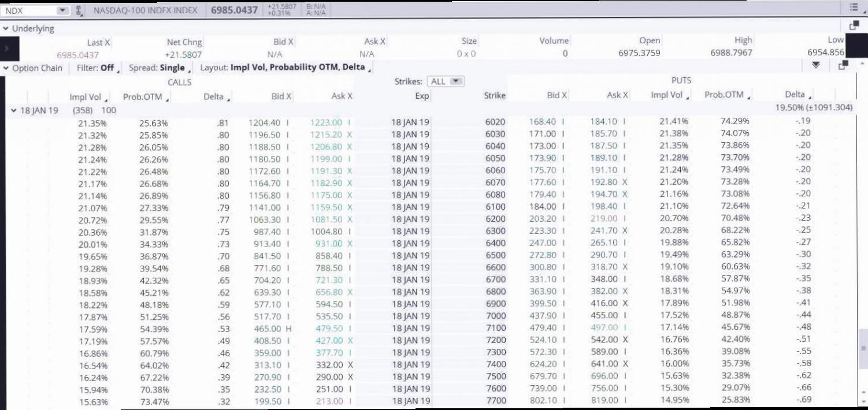This screenshot has width=868, height=410.
Task: Change the puts Delta column
Action: point(798,95)
